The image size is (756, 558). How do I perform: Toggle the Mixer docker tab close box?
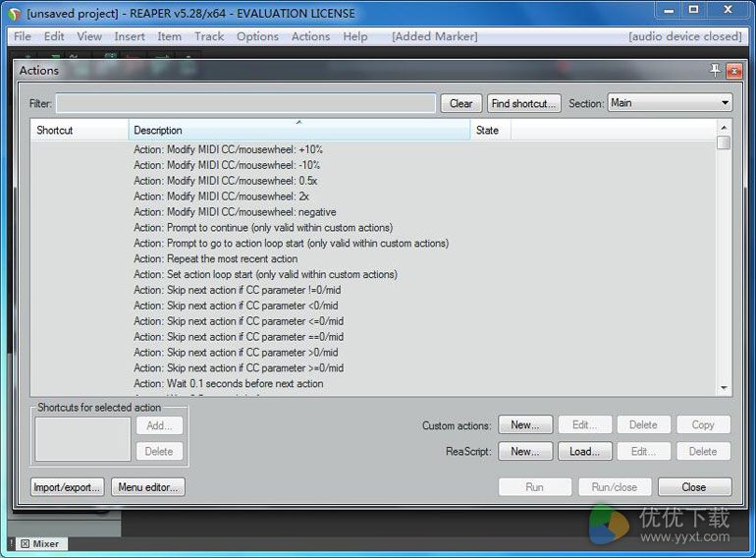tap(26, 544)
